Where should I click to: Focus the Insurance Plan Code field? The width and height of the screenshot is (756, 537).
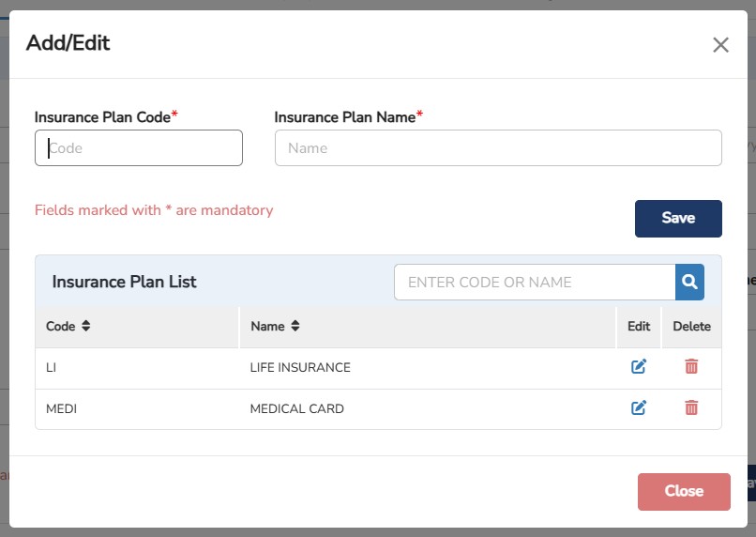(139, 148)
